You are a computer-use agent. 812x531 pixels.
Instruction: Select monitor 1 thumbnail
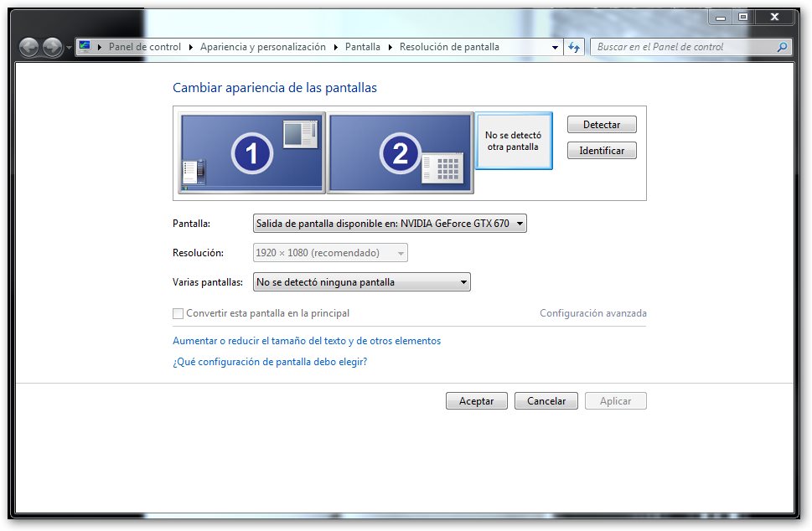pos(251,152)
